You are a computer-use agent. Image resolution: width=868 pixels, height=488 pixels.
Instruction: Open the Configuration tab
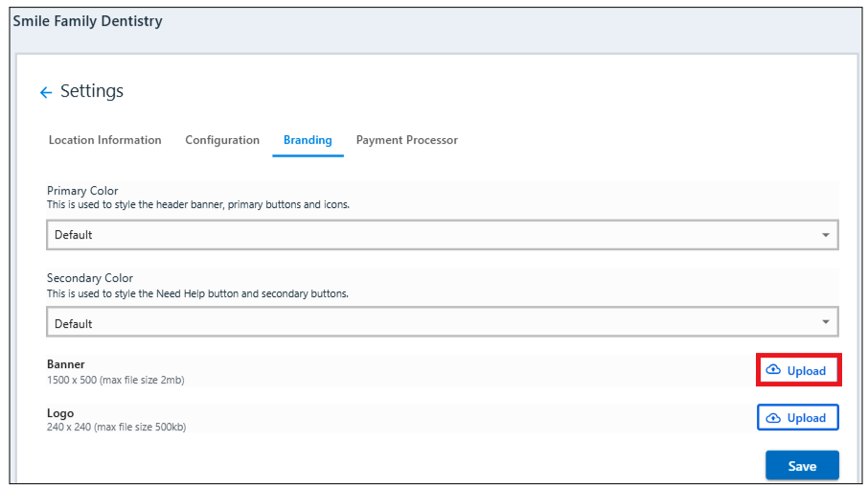(x=222, y=140)
